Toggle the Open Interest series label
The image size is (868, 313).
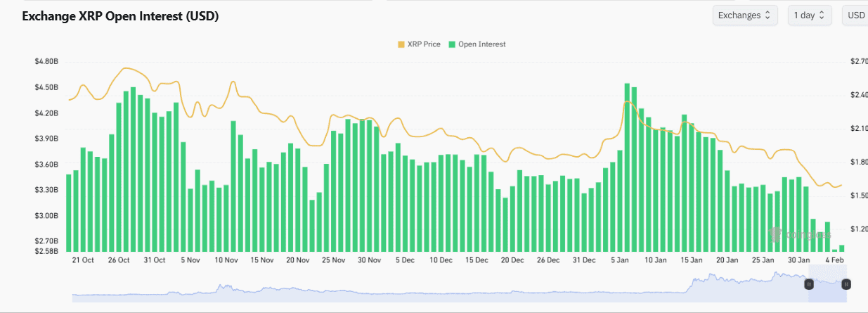click(482, 44)
